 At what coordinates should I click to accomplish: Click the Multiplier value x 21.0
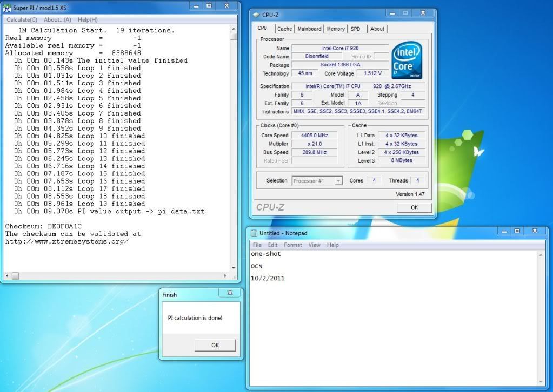click(314, 144)
